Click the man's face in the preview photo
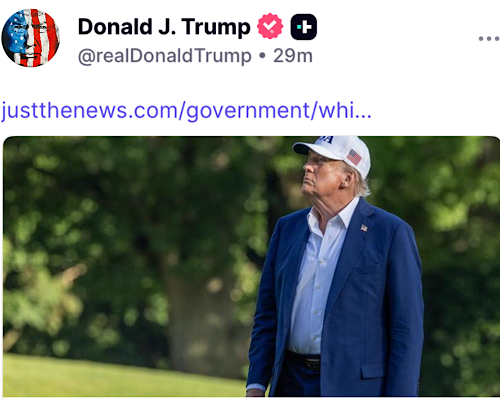The width and height of the screenshot is (500, 400). (x=318, y=177)
